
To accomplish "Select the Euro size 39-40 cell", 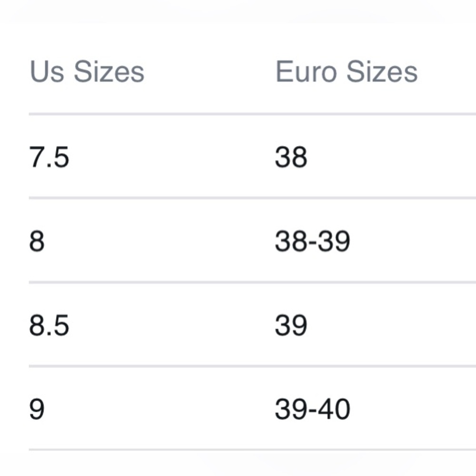I will tap(312, 410).
